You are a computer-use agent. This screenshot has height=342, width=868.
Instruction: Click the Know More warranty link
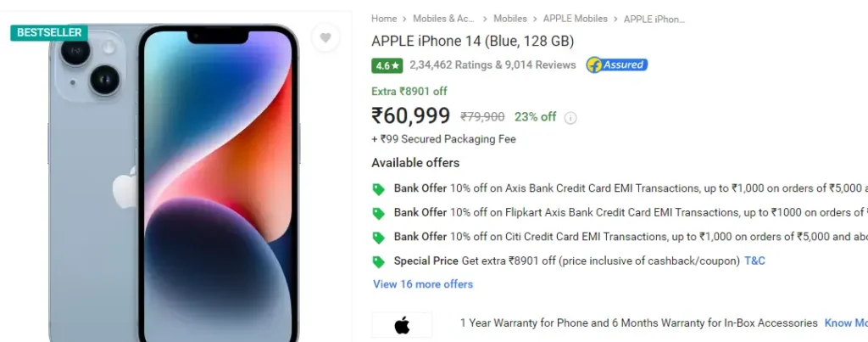846,322
